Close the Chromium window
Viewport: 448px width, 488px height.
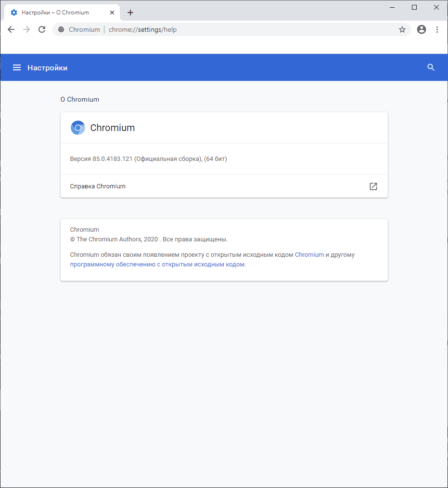point(436,7)
